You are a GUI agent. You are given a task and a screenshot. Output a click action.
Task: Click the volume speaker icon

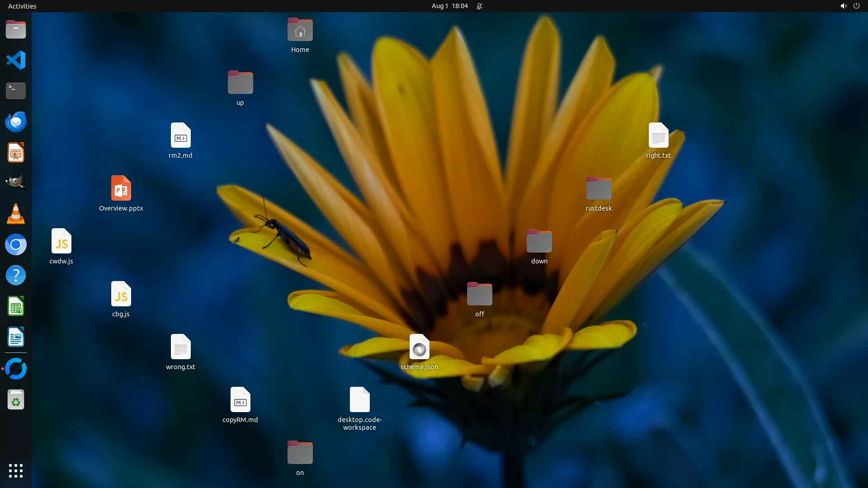pyautogui.click(x=843, y=6)
